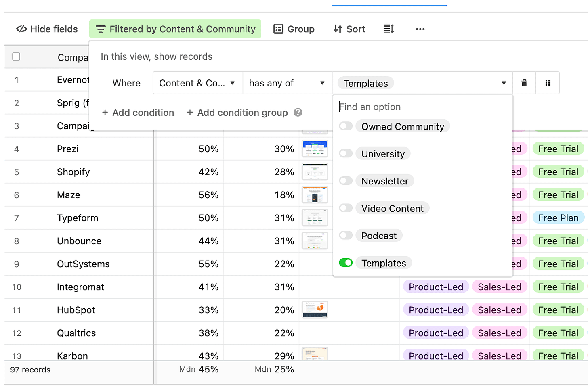
Task: Open the Sort records option
Action: (349, 29)
